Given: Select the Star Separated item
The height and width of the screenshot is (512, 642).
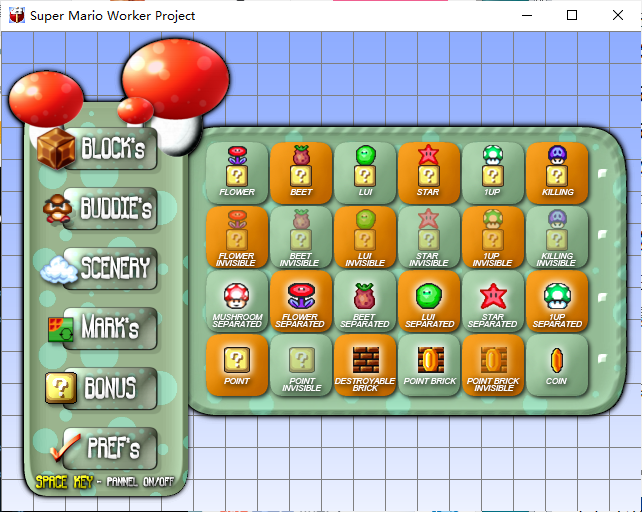Looking at the screenshot, I should coord(493,301).
